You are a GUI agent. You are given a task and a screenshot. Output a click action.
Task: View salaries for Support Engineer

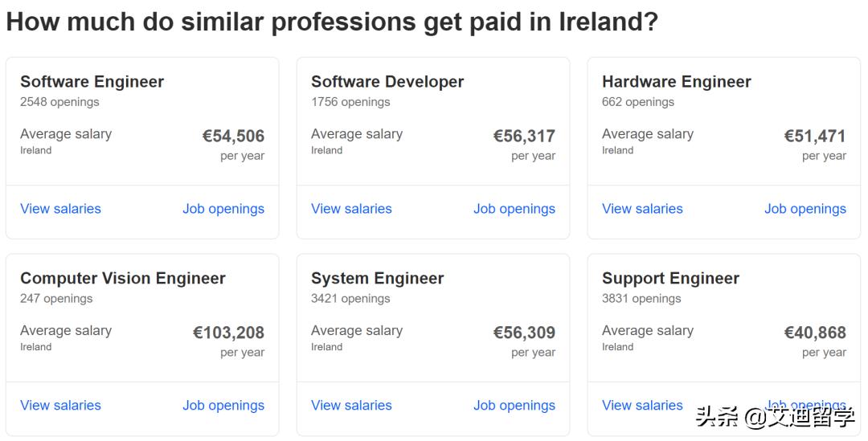642,406
